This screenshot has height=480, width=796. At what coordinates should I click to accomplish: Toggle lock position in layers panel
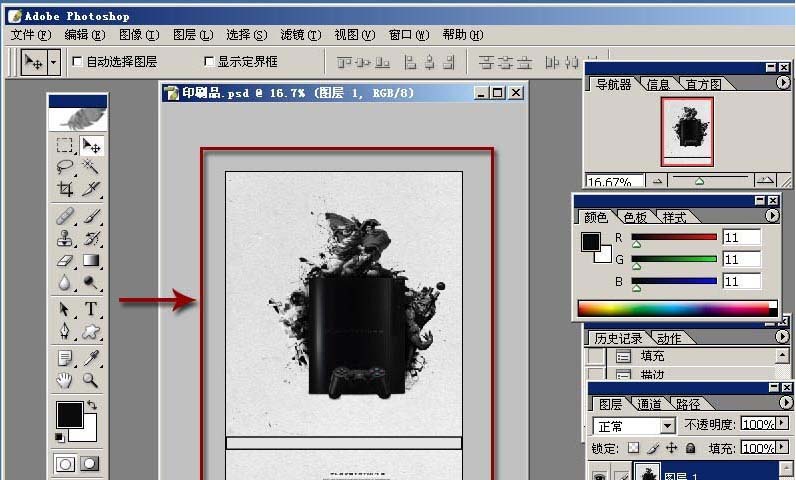tap(672, 448)
